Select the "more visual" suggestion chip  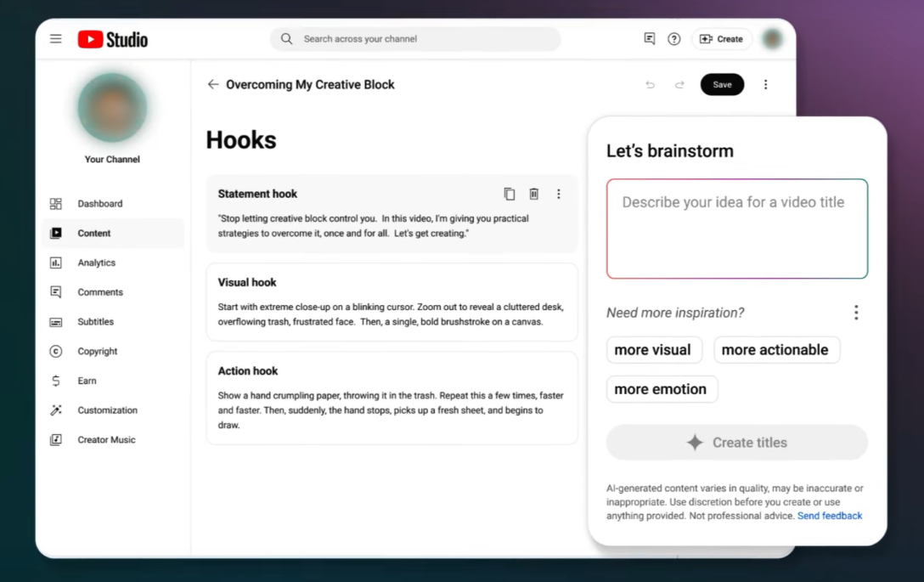pyautogui.click(x=652, y=350)
